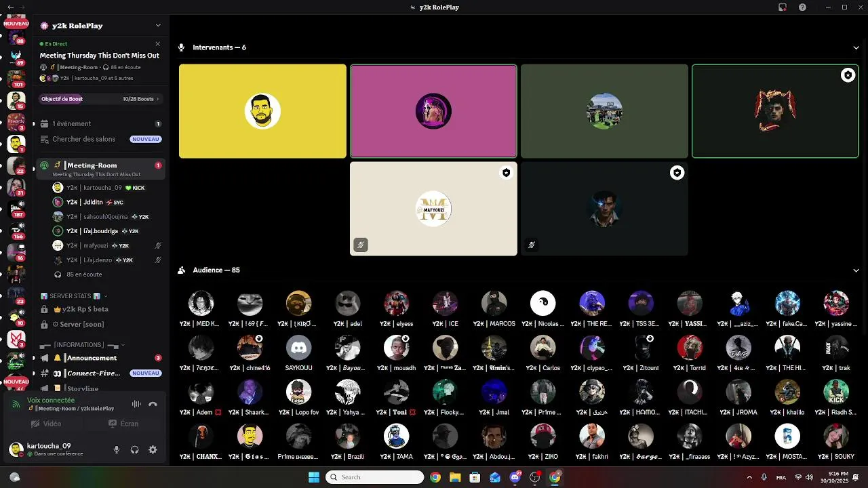Open File Explorer in taskbar
Image resolution: width=868 pixels, height=488 pixels.
click(x=455, y=477)
